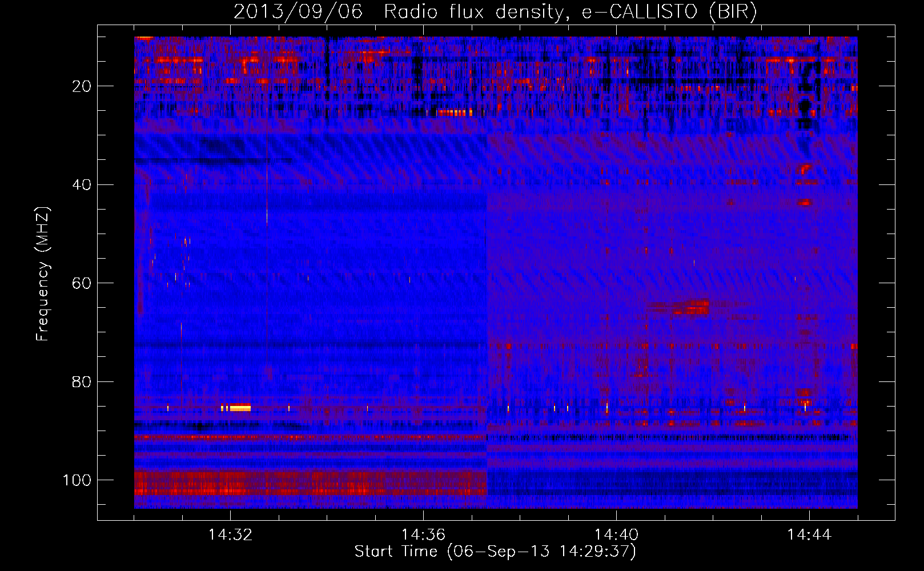Click the 'Frequency (MHZ)' y-axis label

point(43,274)
